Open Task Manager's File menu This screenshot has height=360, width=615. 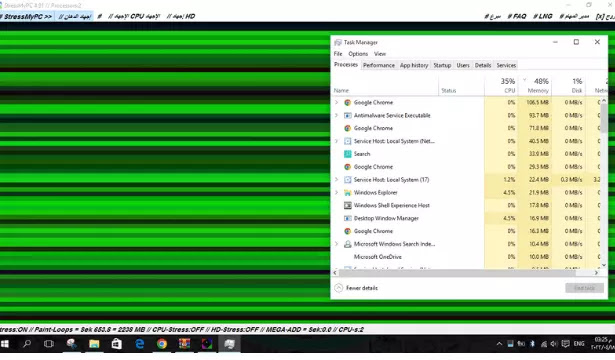coord(338,54)
